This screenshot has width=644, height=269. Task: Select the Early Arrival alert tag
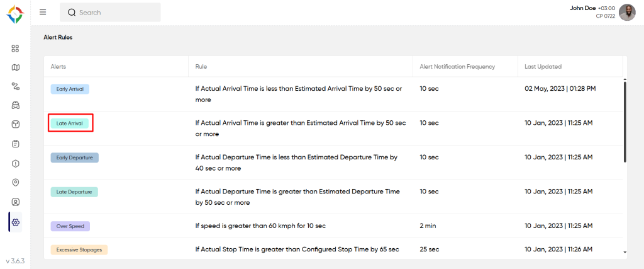tap(70, 89)
